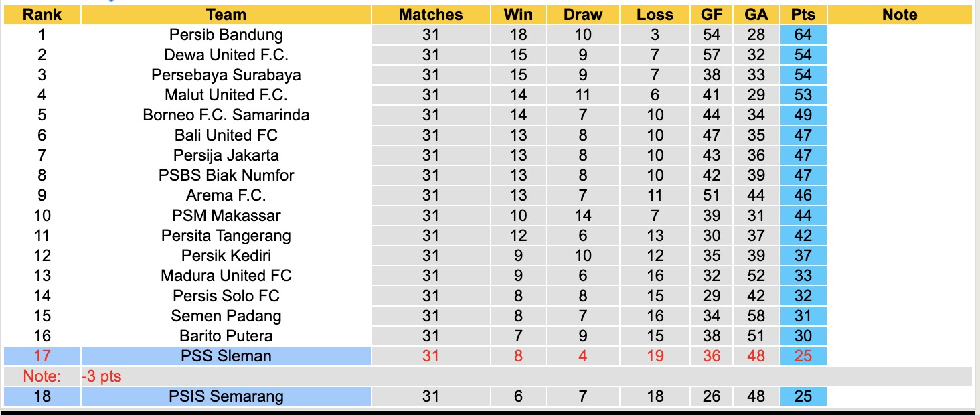Click Arema F.C.'s 46 points cell
Image resolution: width=980 pixels, height=415 pixels.
[803, 195]
